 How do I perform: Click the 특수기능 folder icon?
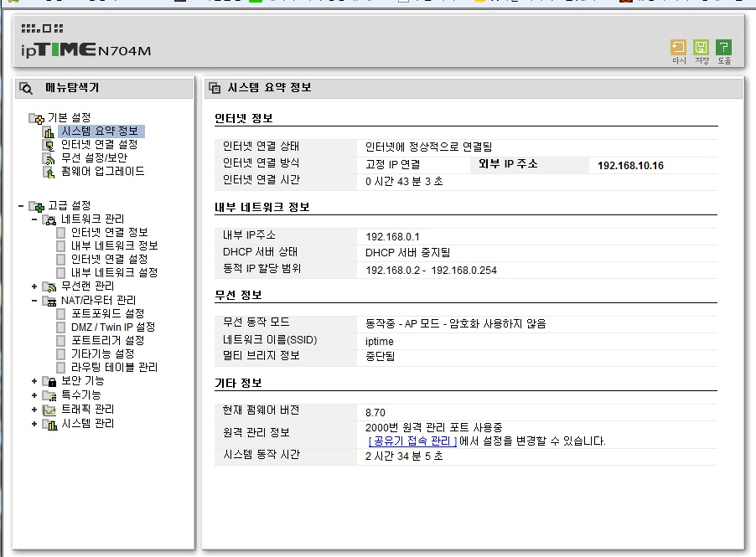coord(49,395)
